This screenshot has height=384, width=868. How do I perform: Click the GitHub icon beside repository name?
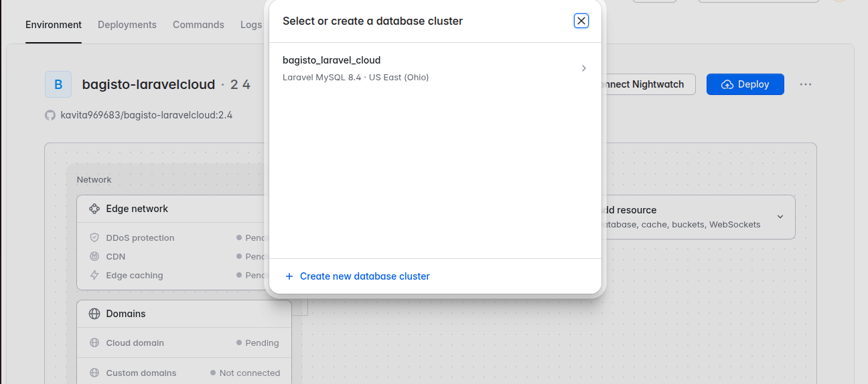tap(50, 115)
